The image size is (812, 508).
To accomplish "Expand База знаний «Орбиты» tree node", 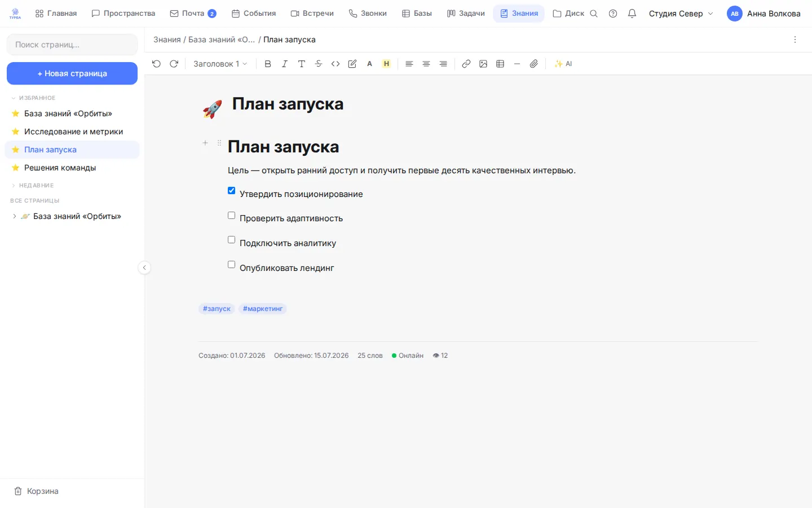I will 14,216.
